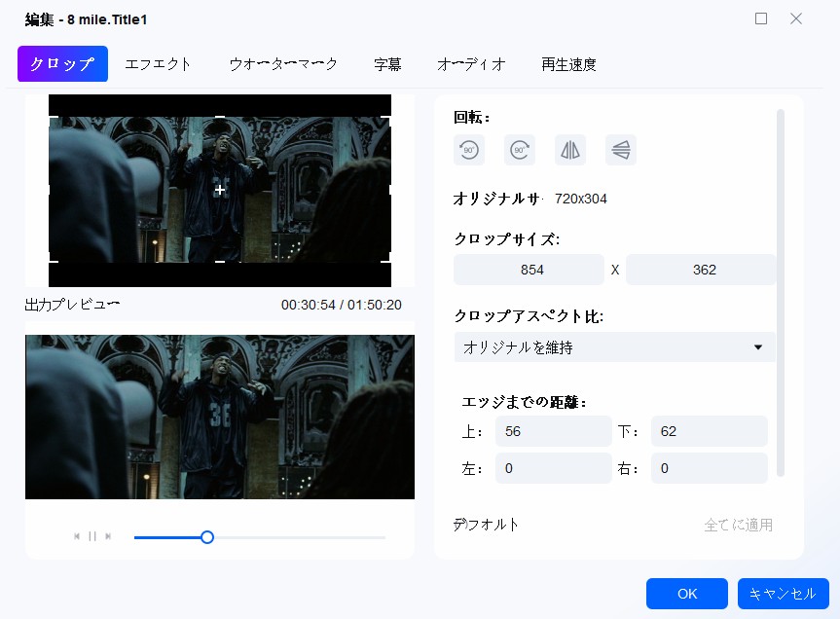
Task: Click the bottom-left crop corner handle
Action: click(x=53, y=260)
